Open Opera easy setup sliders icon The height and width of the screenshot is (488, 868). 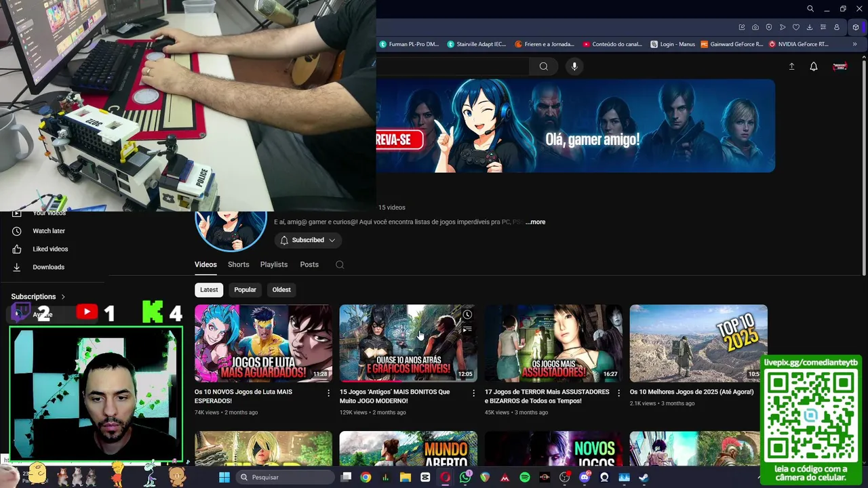click(x=823, y=27)
